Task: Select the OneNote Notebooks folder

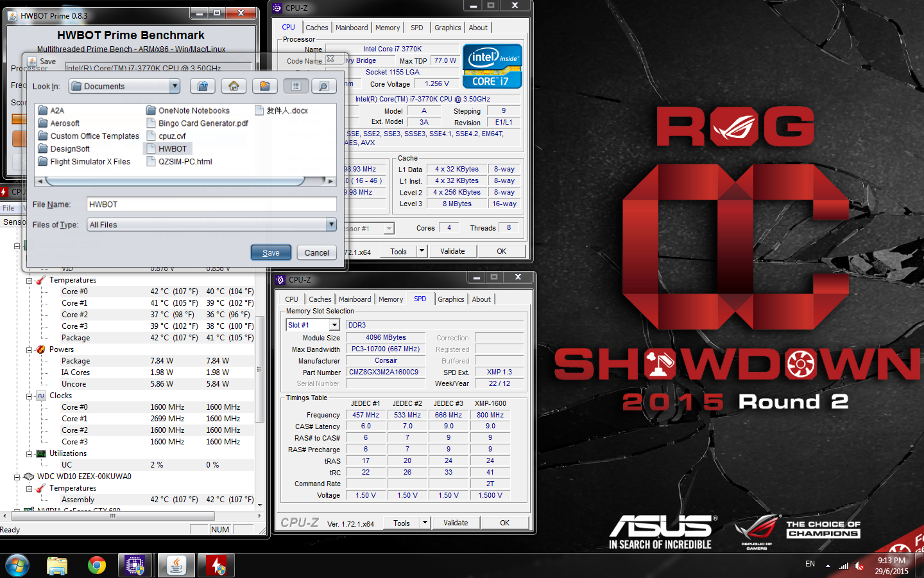Action: 187,110
